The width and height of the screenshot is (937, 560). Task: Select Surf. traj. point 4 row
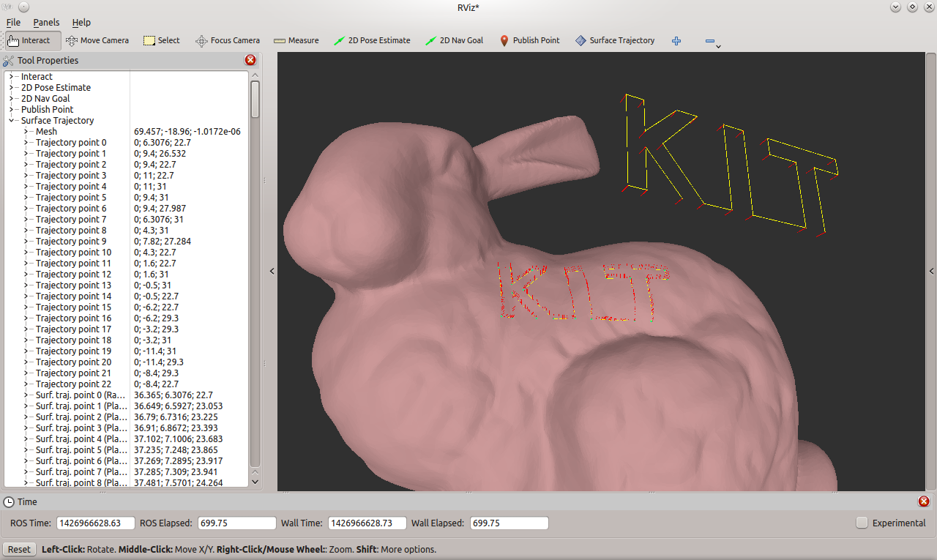(126, 439)
